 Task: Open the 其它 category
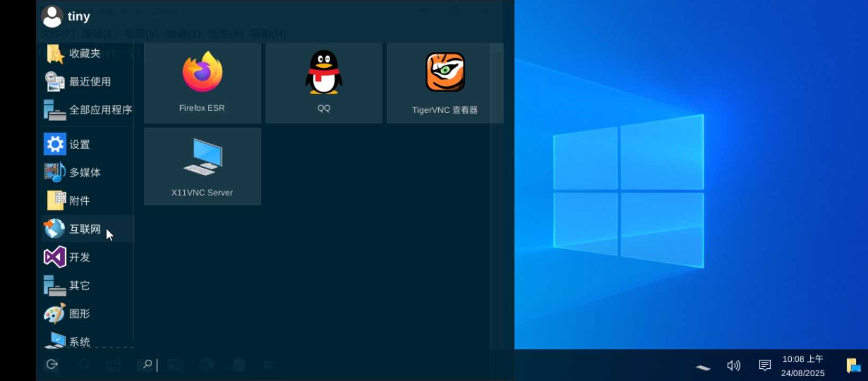click(x=79, y=285)
